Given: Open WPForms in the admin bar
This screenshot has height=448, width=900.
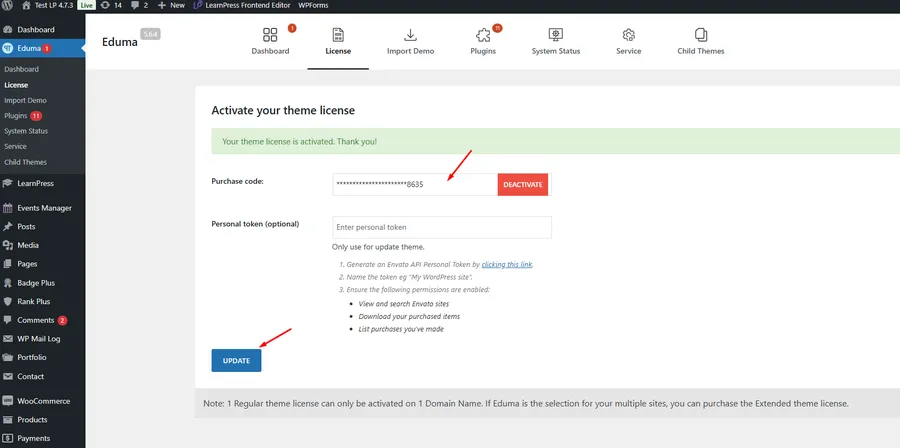Looking at the screenshot, I should click(x=312, y=5).
